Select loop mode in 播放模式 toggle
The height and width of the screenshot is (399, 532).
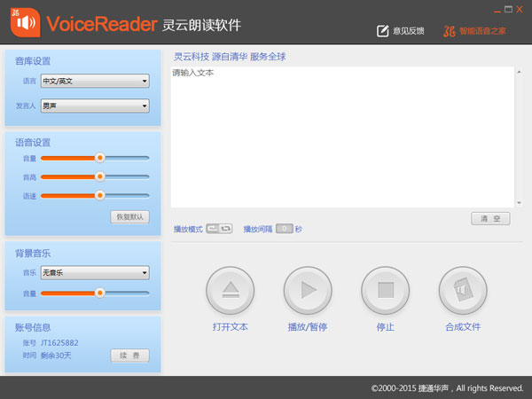[225, 229]
